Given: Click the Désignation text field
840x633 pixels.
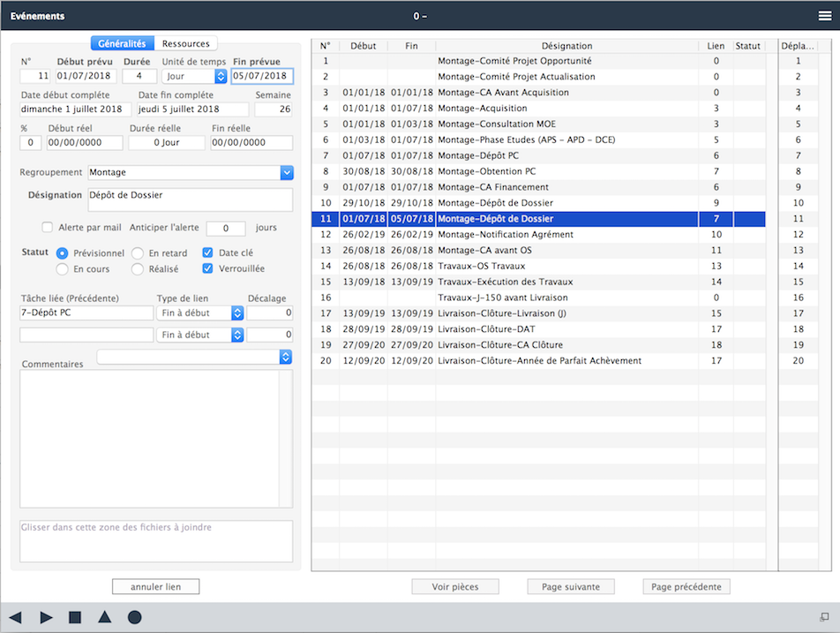Looking at the screenshot, I should pyautogui.click(x=191, y=200).
